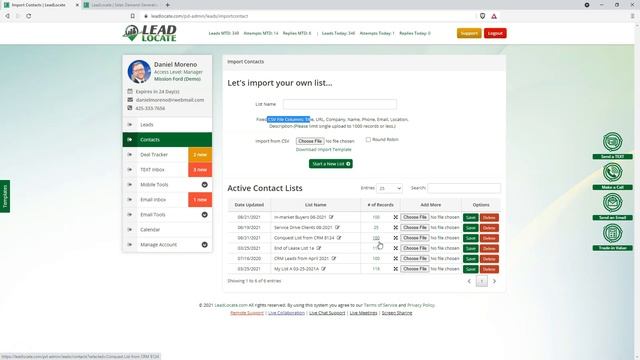Go to the next table page arrow

pyautogui.click(x=494, y=281)
